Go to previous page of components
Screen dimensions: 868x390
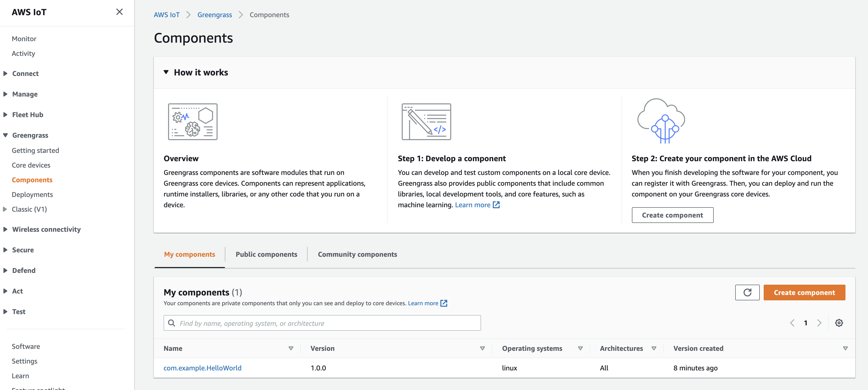pos(792,323)
